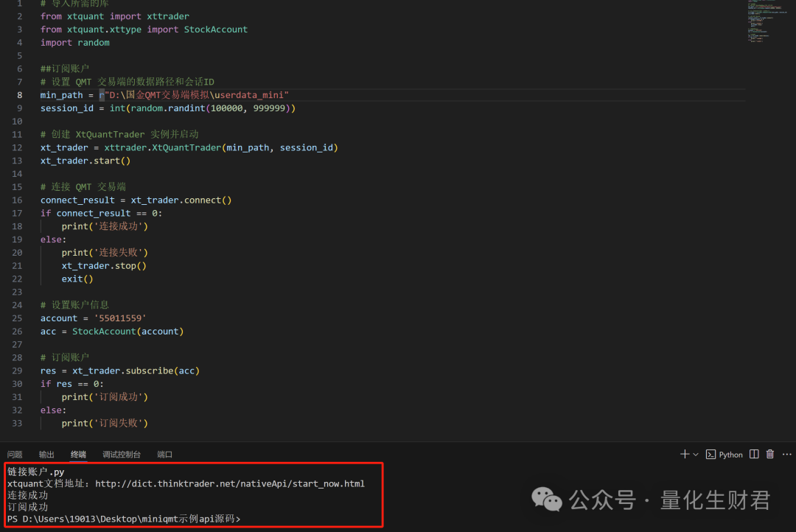Kill the terminal via the trash icon
The image size is (796, 532).
[x=769, y=454]
